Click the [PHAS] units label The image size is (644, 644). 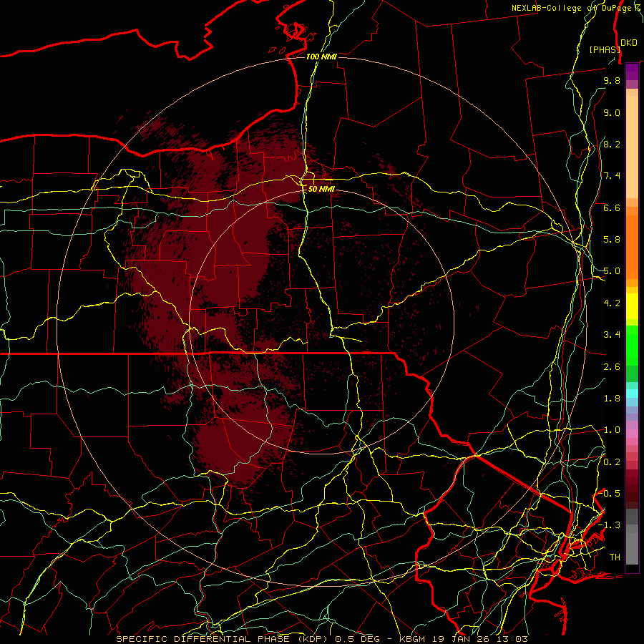pos(605,49)
